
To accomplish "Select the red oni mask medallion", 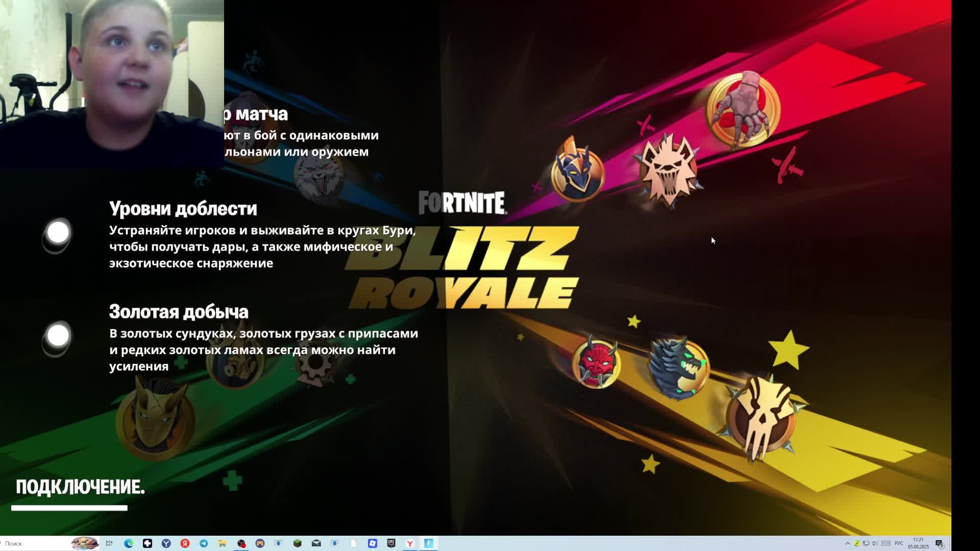I will [x=596, y=363].
